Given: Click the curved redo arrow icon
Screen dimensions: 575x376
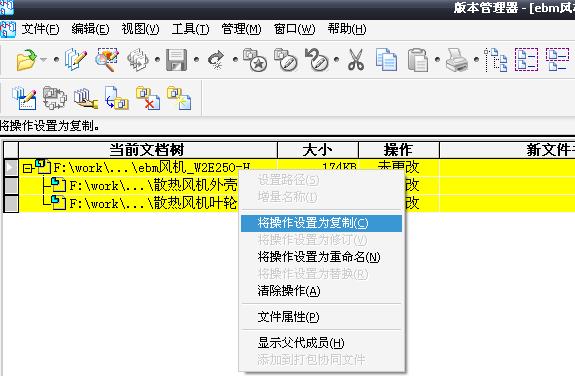Looking at the screenshot, I should point(216,60).
